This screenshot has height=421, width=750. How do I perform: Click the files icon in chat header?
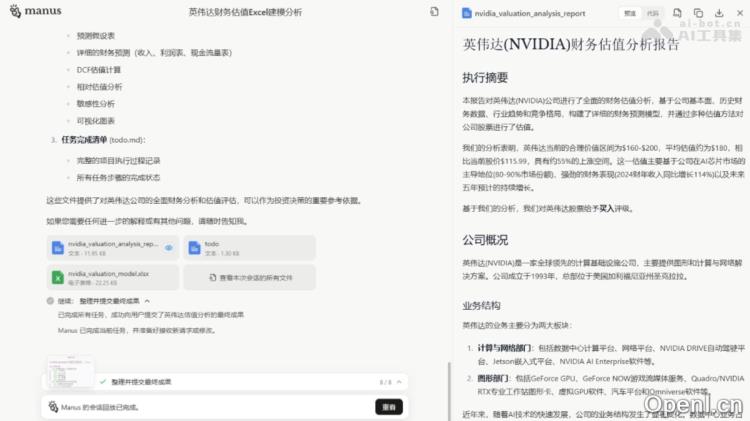pyautogui.click(x=434, y=12)
